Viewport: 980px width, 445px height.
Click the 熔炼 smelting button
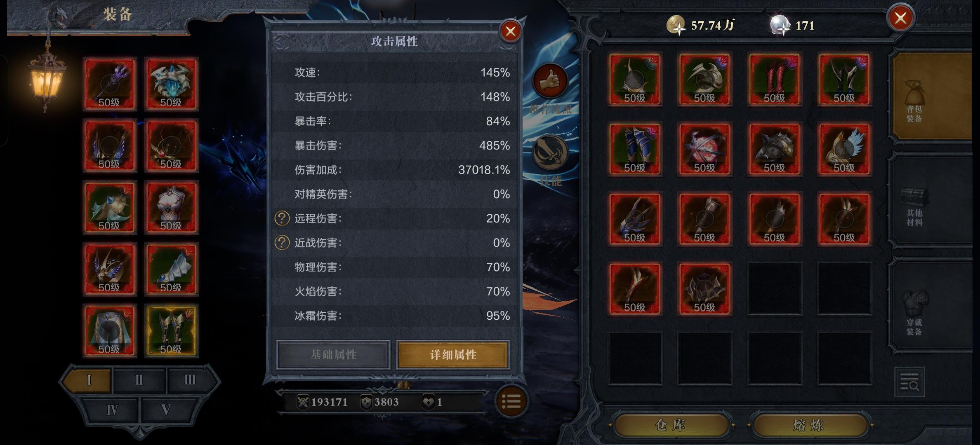(809, 425)
